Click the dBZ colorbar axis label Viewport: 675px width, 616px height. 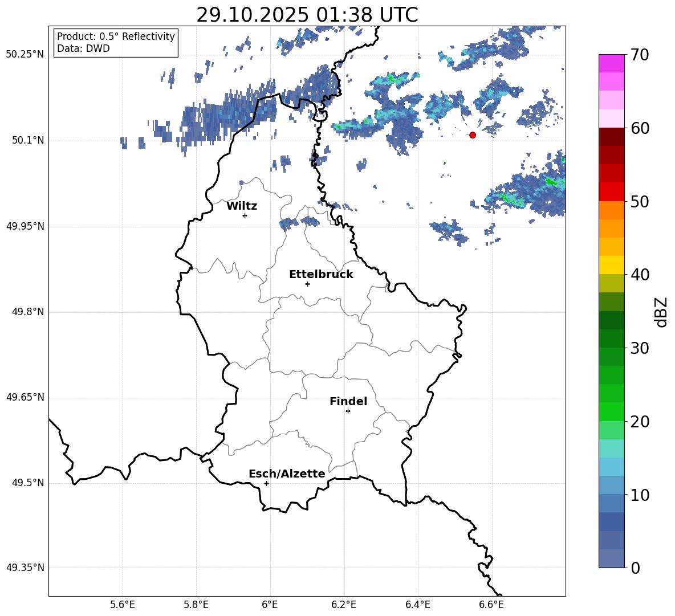pos(660,312)
